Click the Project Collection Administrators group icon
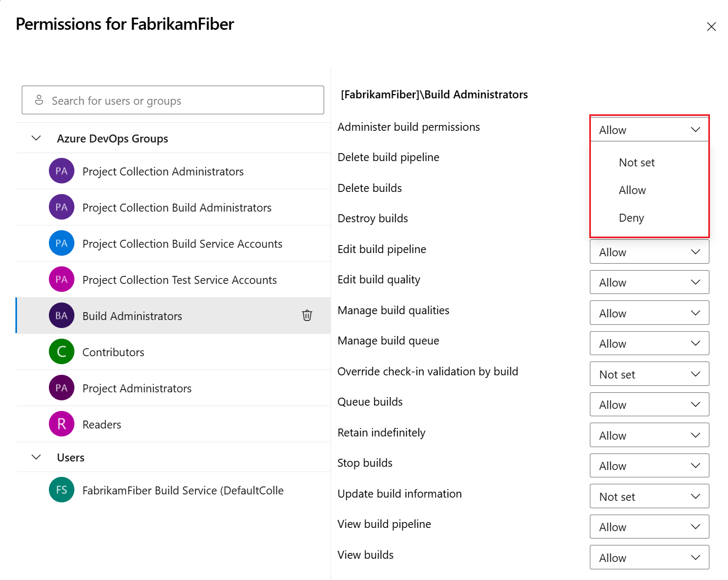This screenshot has width=728, height=580. click(61, 171)
